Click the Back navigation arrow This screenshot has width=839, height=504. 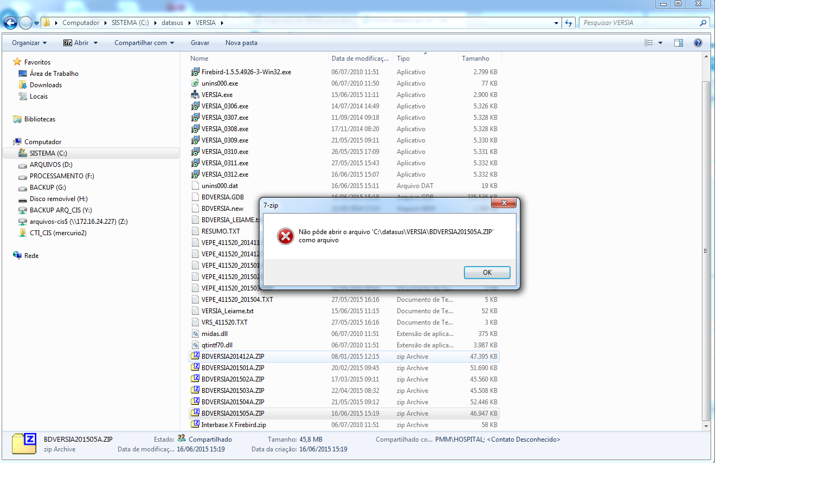point(10,23)
